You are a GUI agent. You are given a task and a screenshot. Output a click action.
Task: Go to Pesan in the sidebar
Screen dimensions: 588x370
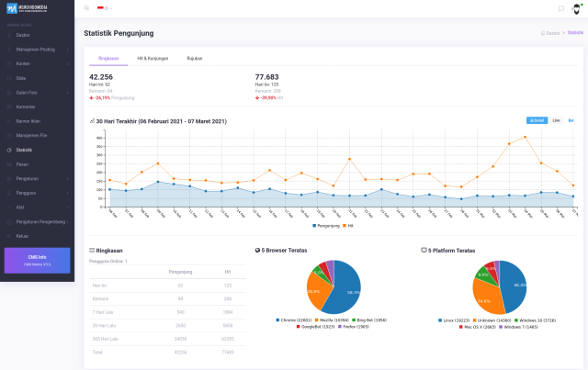pos(22,164)
